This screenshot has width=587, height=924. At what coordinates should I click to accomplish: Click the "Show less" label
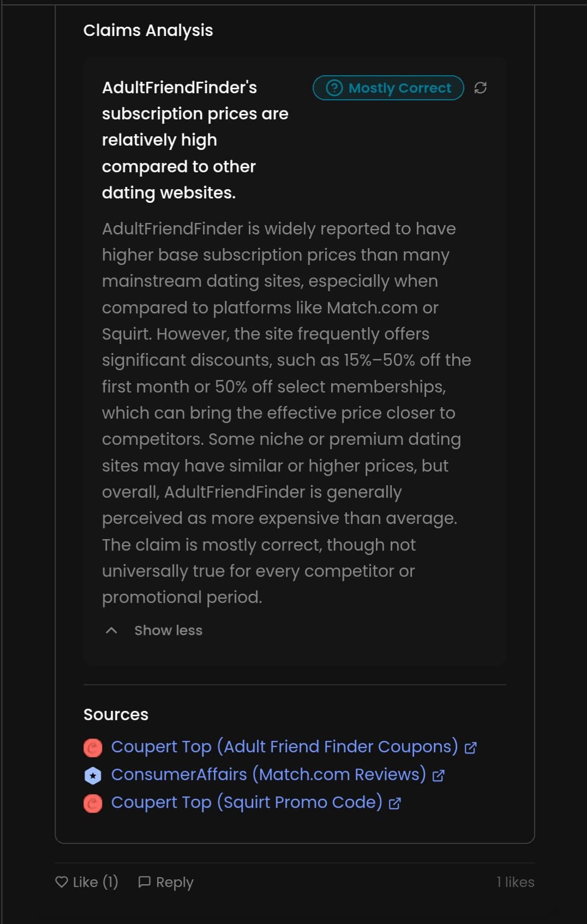(168, 630)
